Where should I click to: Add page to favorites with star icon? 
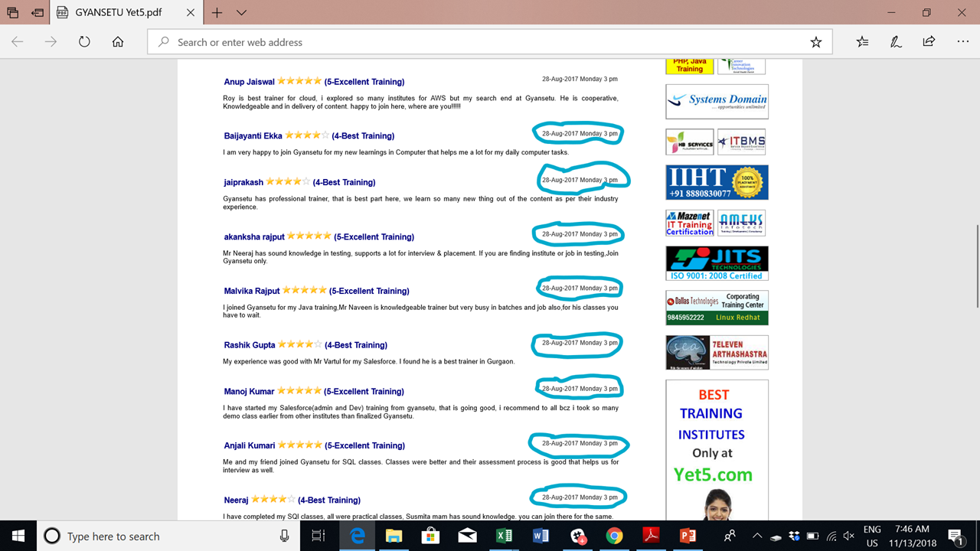[816, 42]
